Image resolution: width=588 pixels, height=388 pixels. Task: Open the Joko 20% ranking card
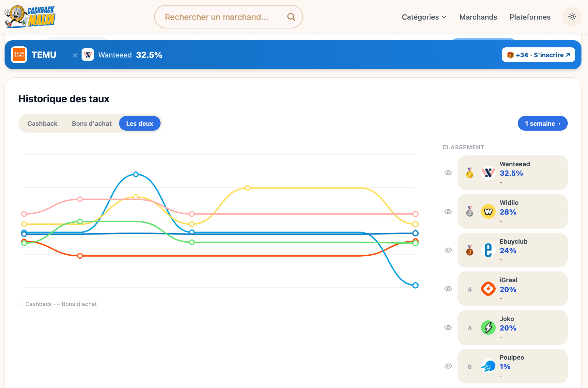pyautogui.click(x=512, y=328)
